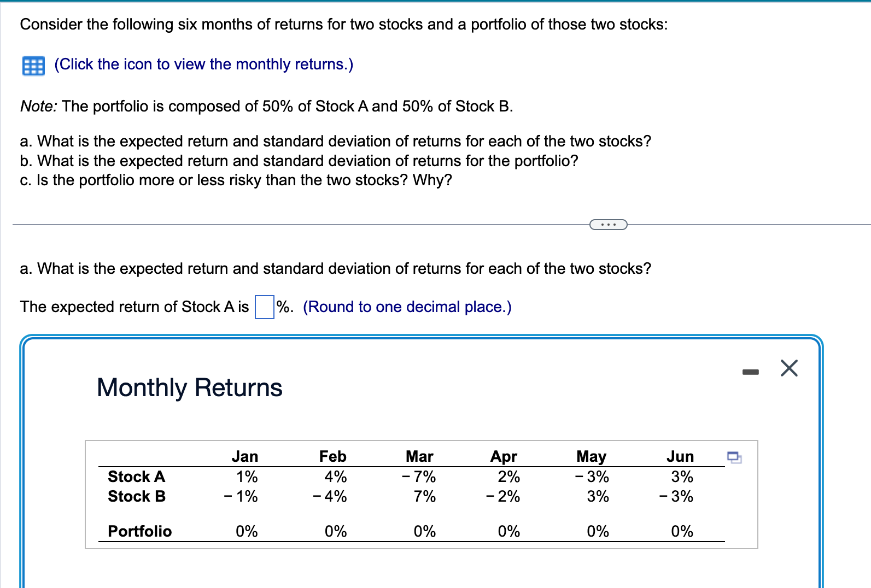Click the Portfolio row label
This screenshot has width=871, height=588.
tap(139, 531)
